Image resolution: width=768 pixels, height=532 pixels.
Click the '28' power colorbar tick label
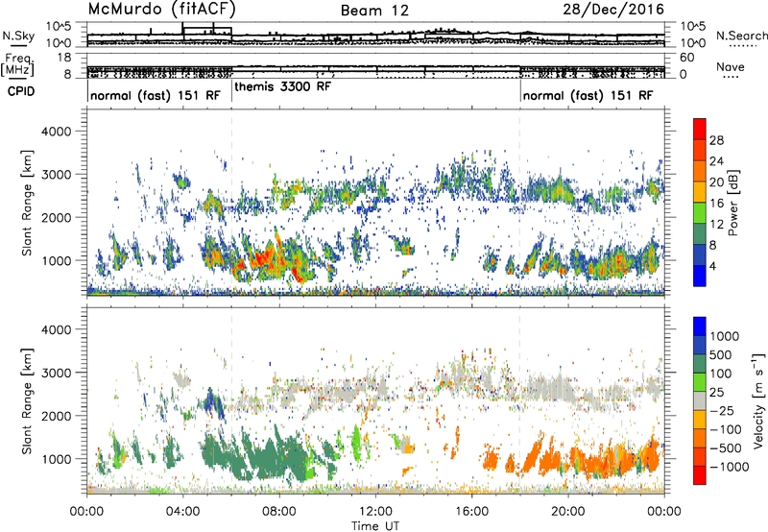(x=716, y=140)
